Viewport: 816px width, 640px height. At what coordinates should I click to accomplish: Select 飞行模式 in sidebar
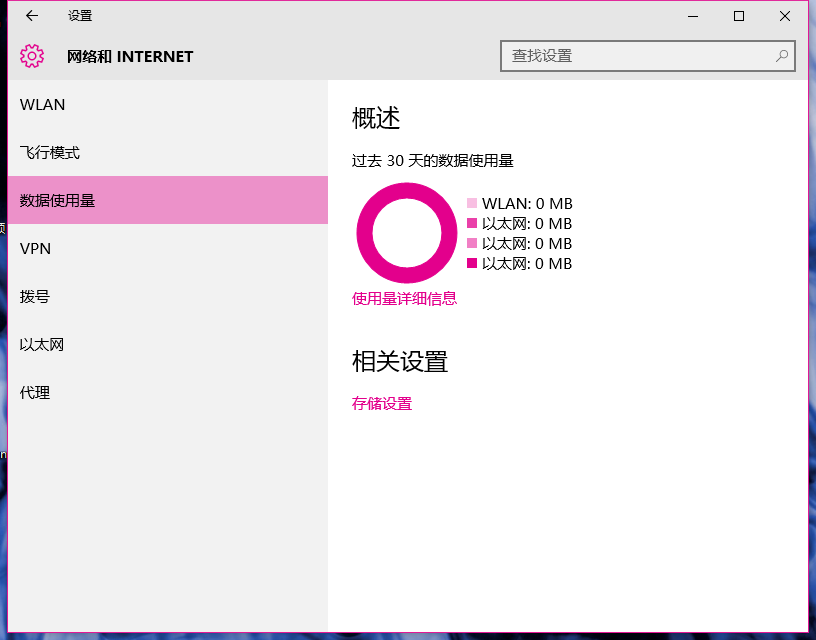[x=168, y=152]
